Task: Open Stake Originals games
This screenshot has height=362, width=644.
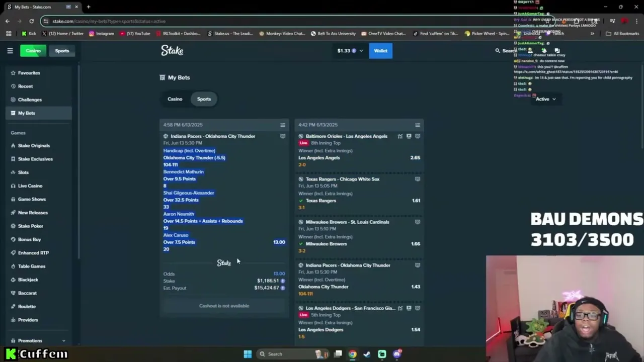Action: point(39,146)
